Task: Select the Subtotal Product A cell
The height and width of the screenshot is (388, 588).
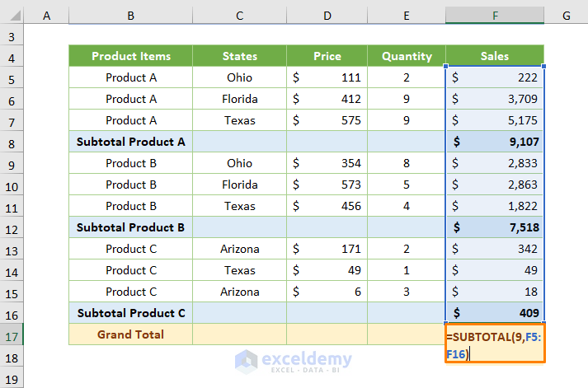Action: [x=131, y=142]
